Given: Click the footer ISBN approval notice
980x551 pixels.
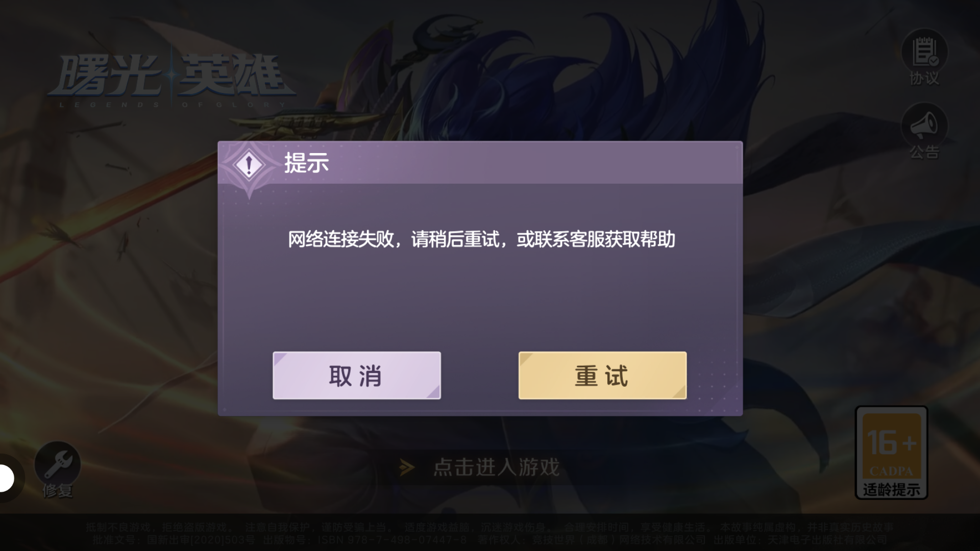Looking at the screenshot, I should (490, 539).
